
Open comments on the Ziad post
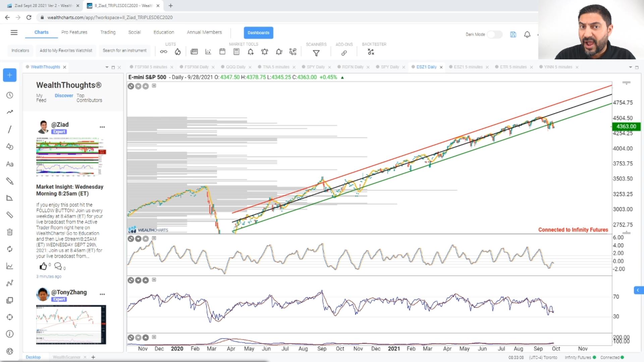(x=58, y=266)
